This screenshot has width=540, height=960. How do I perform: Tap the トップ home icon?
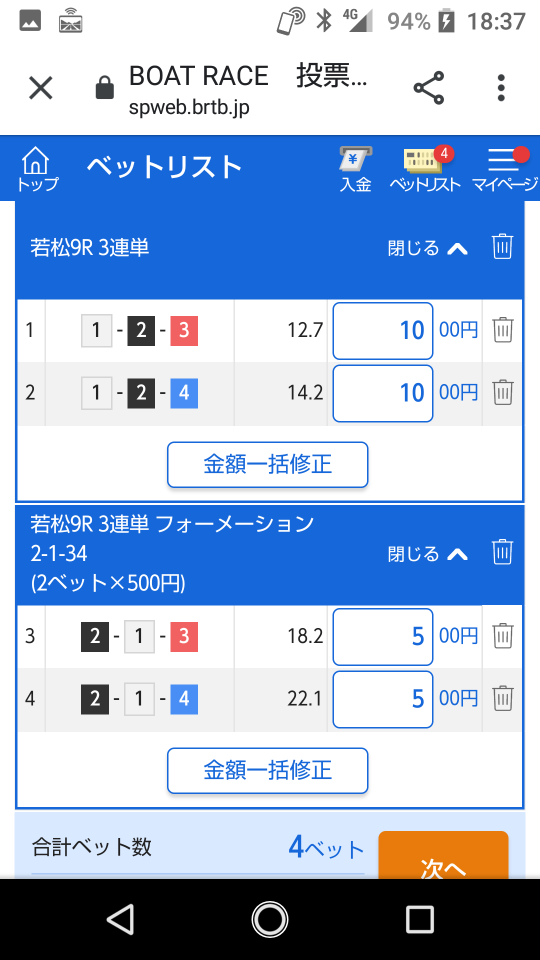tap(36, 170)
